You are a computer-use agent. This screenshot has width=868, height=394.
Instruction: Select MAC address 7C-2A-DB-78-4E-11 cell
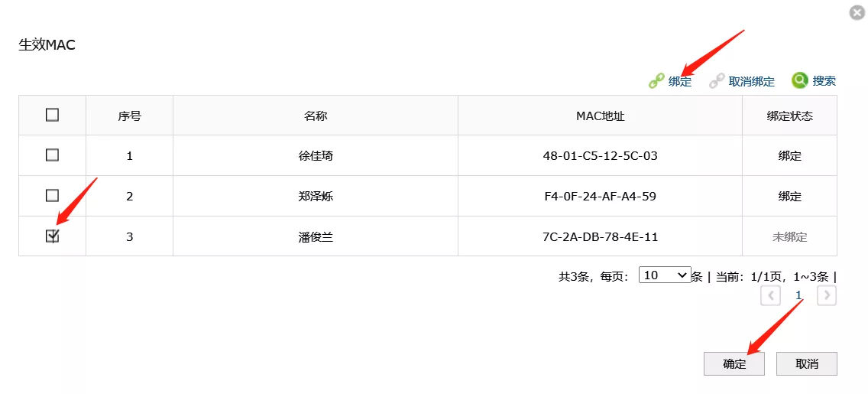pyautogui.click(x=600, y=237)
